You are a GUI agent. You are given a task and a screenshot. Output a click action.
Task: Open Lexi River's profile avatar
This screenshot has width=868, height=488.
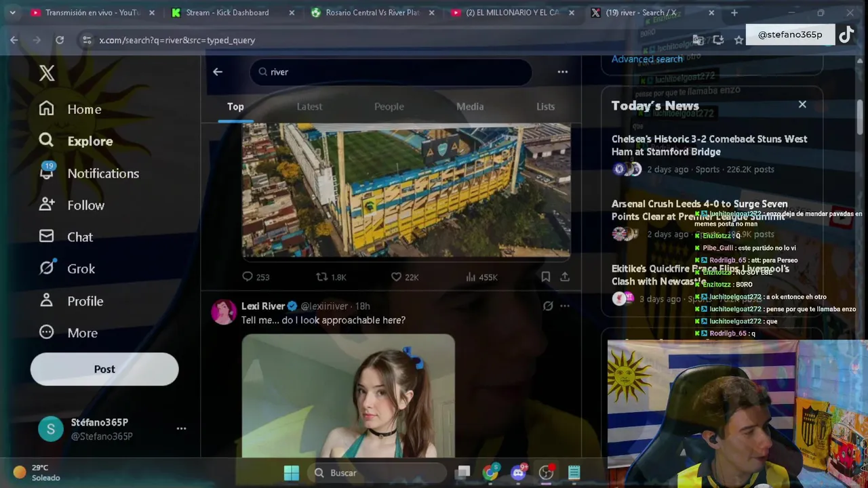tap(223, 312)
